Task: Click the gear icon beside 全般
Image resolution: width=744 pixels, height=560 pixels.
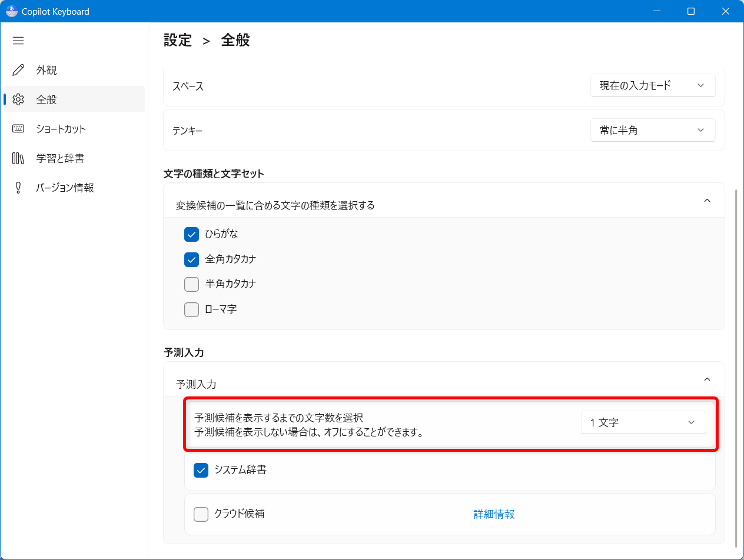Action: coord(18,99)
